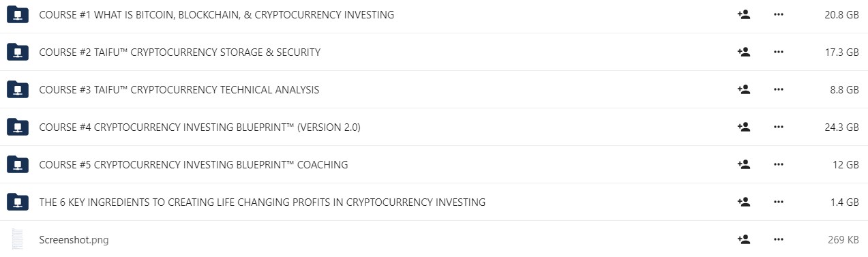Image resolution: width=868 pixels, height=257 pixels.
Task: Click the share icon for Course #1 folder
Action: click(x=744, y=14)
